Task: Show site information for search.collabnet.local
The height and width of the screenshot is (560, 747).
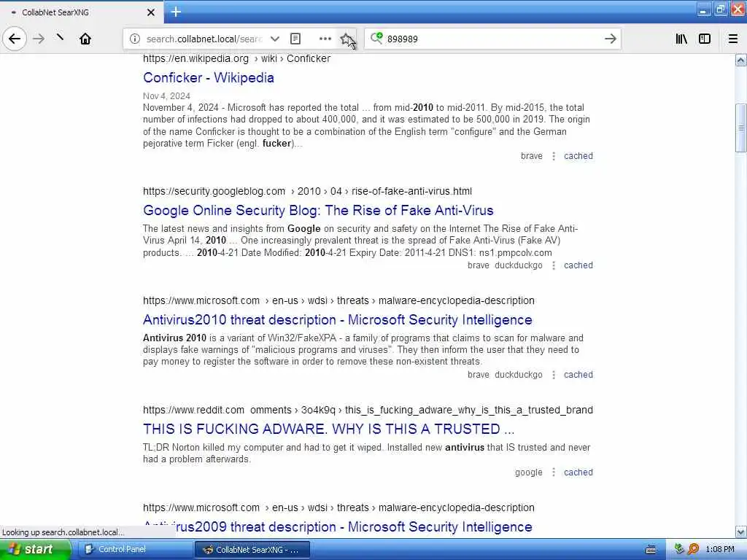Action: click(135, 39)
